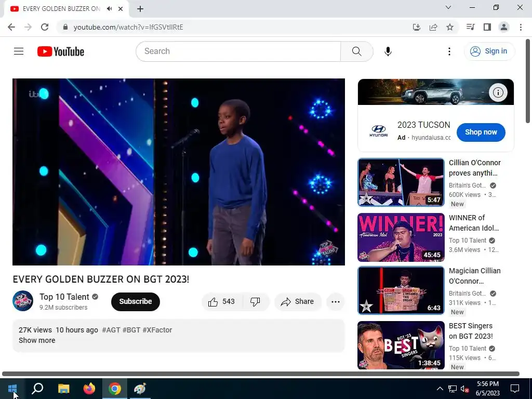532x399 pixels.
Task: Open 'Cillian O'Connor proves anythi...' title
Action: 475,168
